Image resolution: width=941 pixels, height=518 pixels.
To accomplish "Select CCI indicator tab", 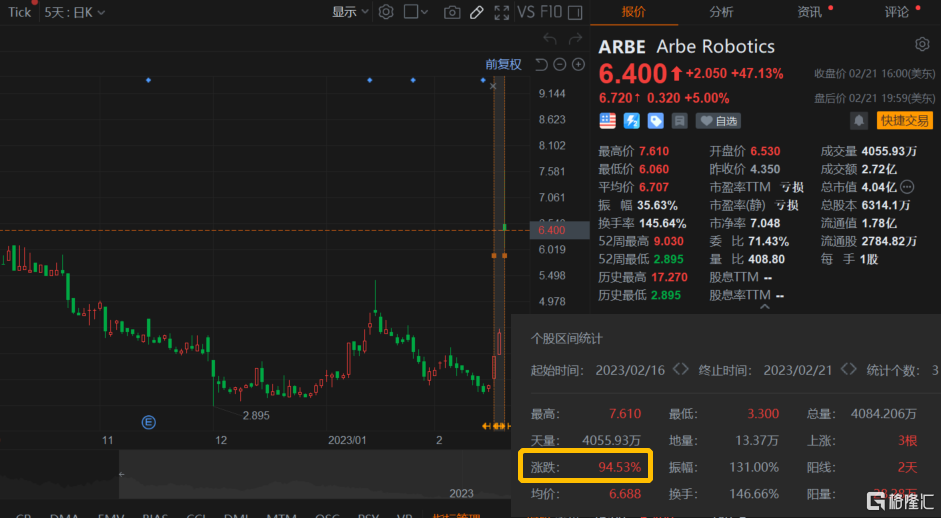I will coord(196,515).
